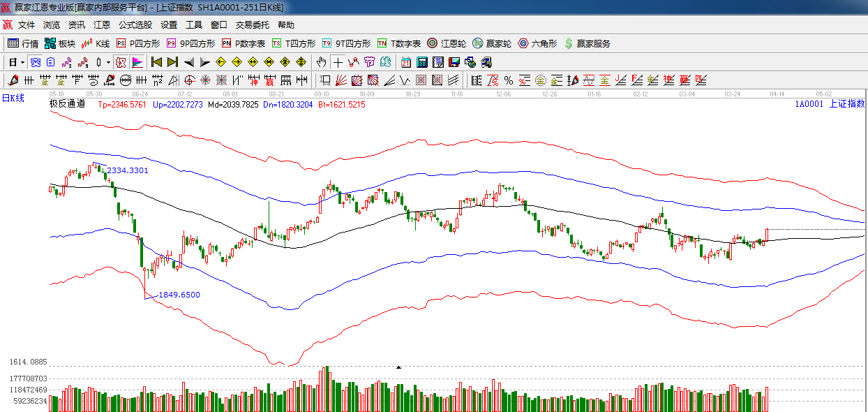Open the 江恩轮 (Gann wheel) tool

coord(447,43)
